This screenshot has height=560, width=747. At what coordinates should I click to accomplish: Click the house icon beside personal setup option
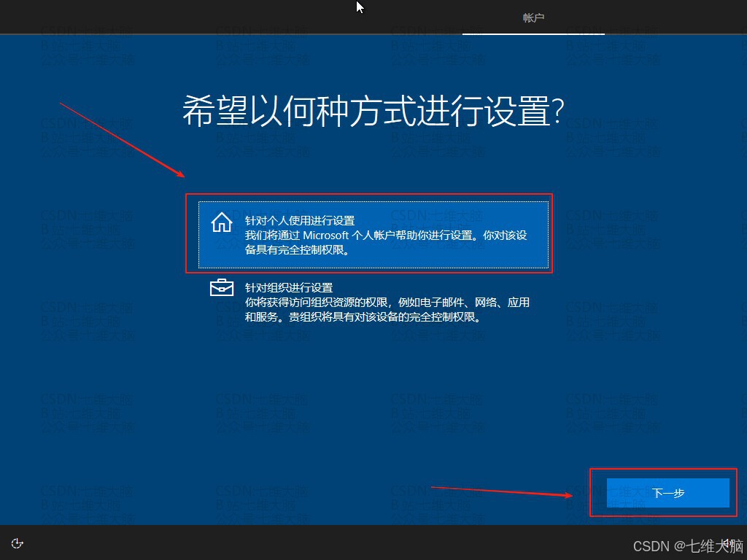point(221,222)
